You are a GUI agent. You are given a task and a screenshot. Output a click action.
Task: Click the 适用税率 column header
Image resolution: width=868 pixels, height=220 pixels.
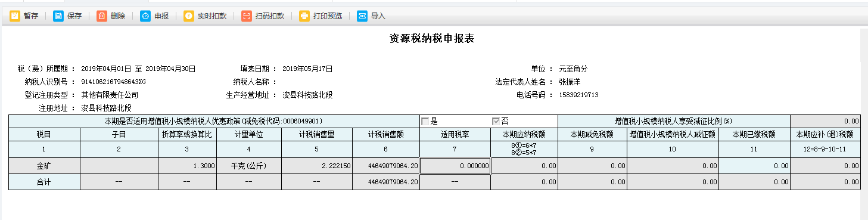click(x=455, y=134)
